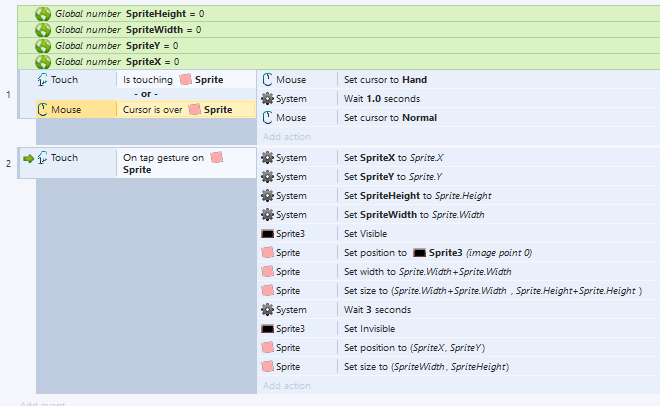
Task: Click the globe icon beside SpriteHeight variable
Action: (43, 14)
